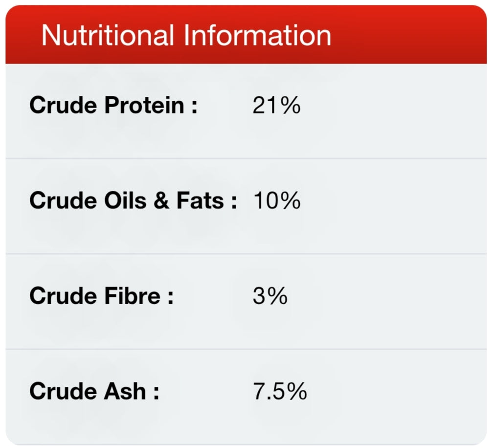This screenshot has height=448, width=494.
Task: Select the word "Fibre" in the third row
Action: click(x=133, y=296)
